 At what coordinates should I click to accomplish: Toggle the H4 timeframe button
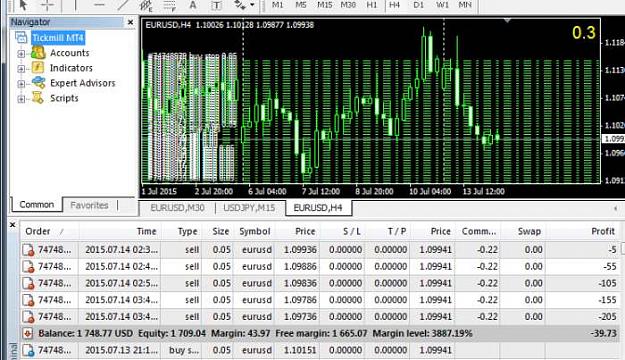tap(395, 5)
